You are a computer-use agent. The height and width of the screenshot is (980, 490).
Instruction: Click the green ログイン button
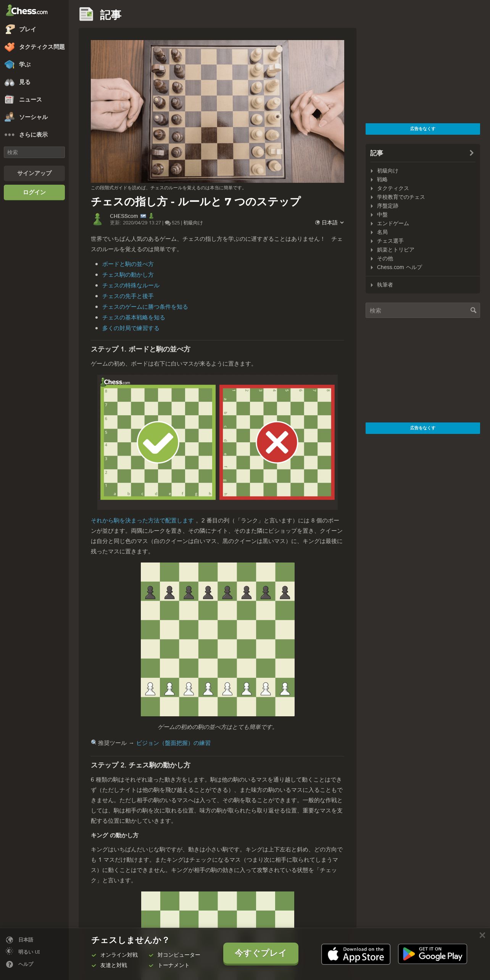[x=34, y=192]
